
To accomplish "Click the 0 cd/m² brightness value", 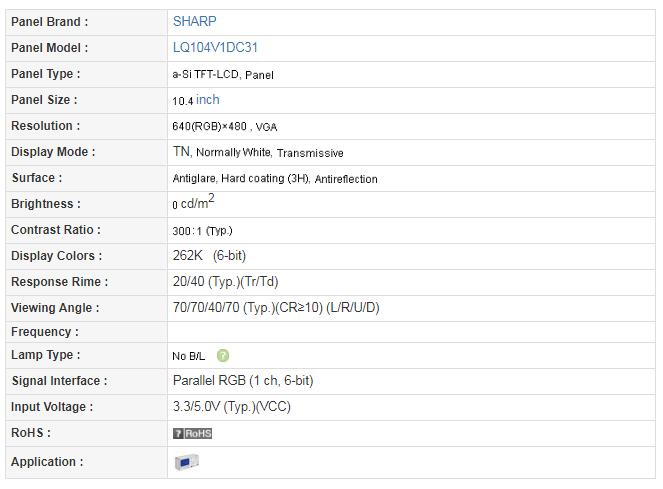I will tap(193, 202).
